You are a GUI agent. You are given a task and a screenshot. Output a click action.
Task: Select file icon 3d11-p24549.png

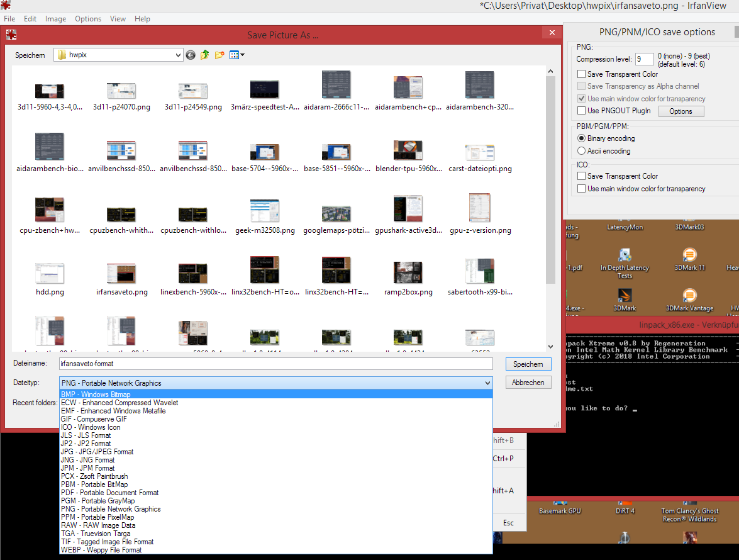click(192, 91)
